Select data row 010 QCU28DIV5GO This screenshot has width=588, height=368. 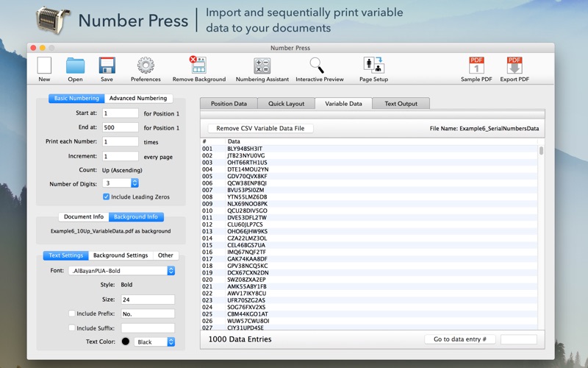370,210
